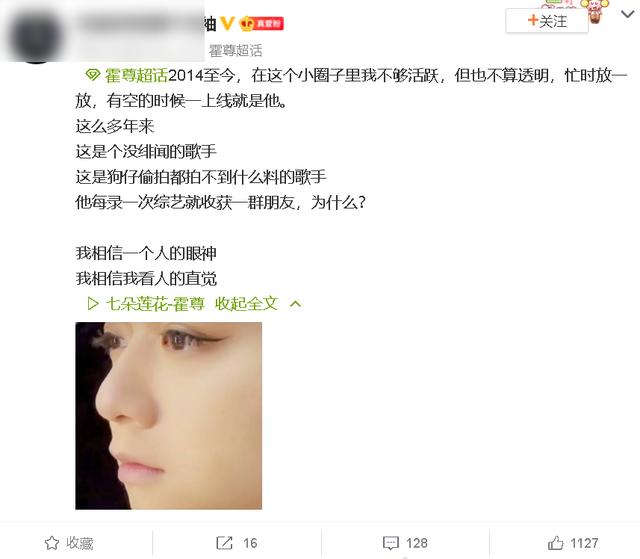Toggle the thumbs-up like with 1127
This screenshot has width=640, height=559.
[573, 543]
